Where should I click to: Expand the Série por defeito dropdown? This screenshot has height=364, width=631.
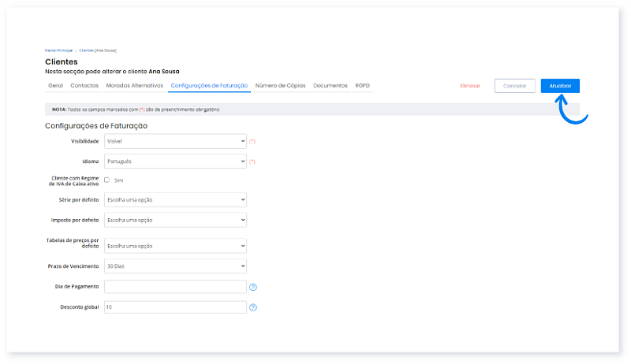pos(175,199)
